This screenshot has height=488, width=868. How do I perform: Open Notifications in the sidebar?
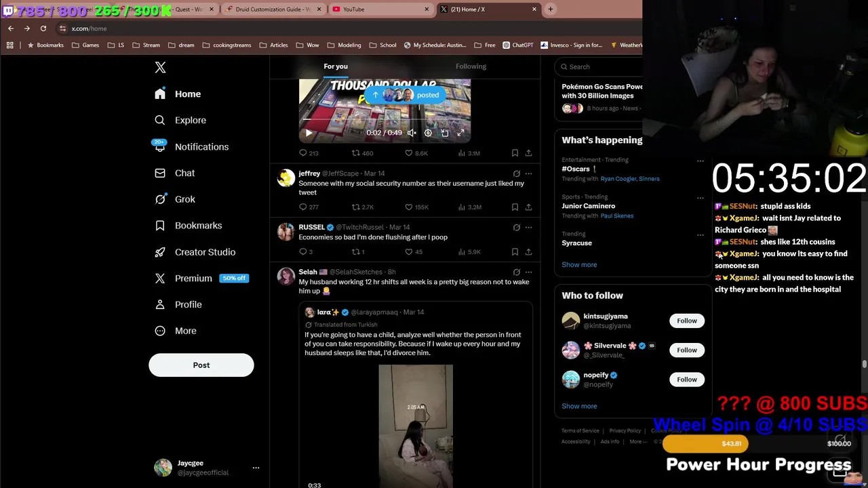[191, 146]
